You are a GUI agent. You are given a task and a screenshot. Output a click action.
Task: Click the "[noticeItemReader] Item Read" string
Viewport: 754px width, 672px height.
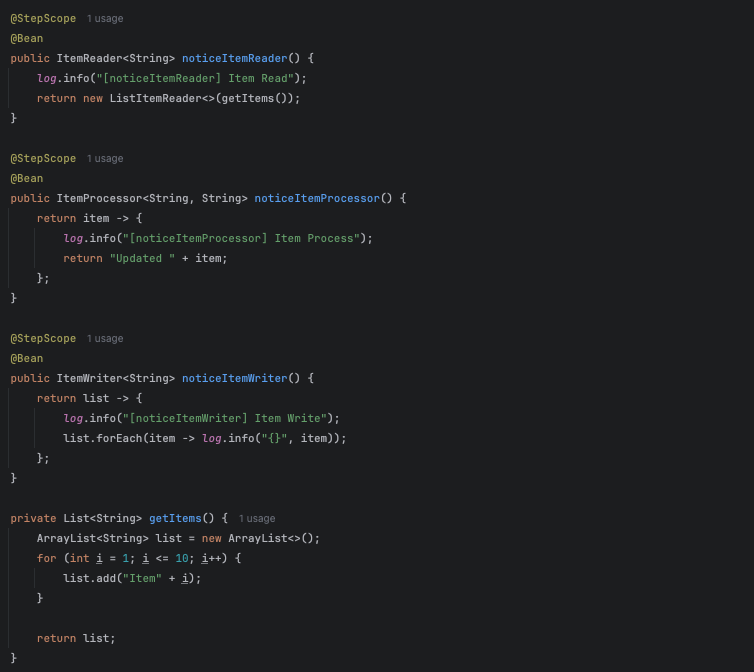tap(195, 78)
